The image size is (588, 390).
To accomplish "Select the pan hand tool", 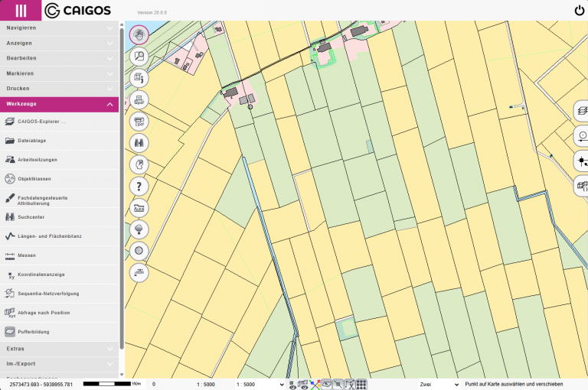I will pos(139,35).
